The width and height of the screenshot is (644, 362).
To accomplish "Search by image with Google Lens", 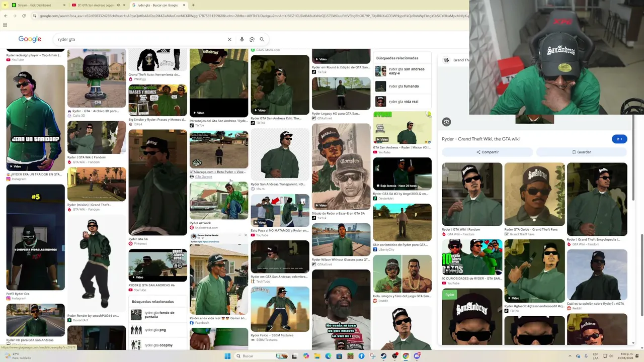I will coord(252,39).
